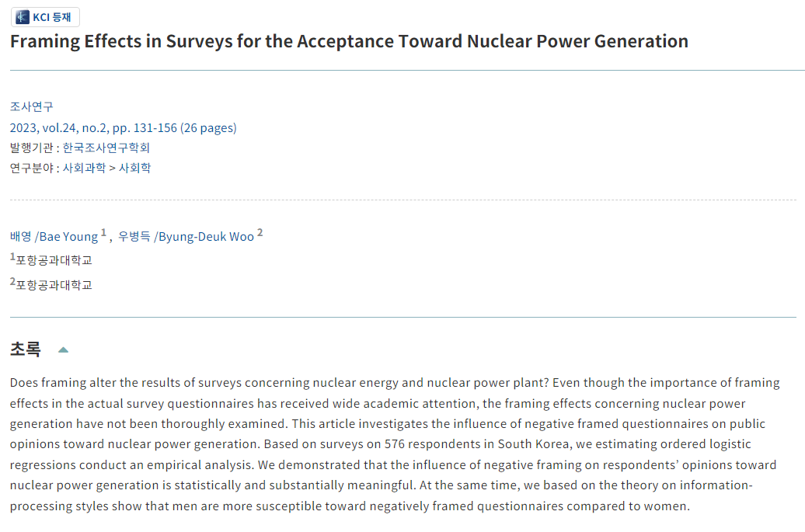Click the 초록 section heading
This screenshot has height=532, width=805.
[25, 349]
